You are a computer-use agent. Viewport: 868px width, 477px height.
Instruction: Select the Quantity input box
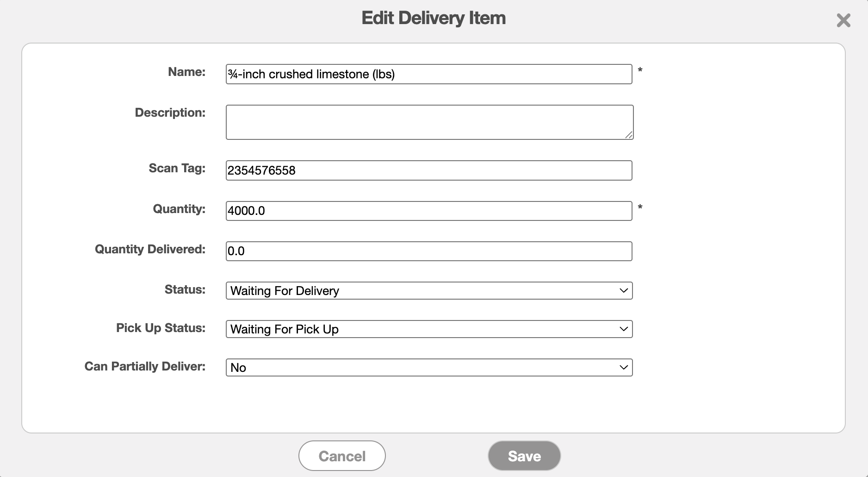(x=429, y=211)
